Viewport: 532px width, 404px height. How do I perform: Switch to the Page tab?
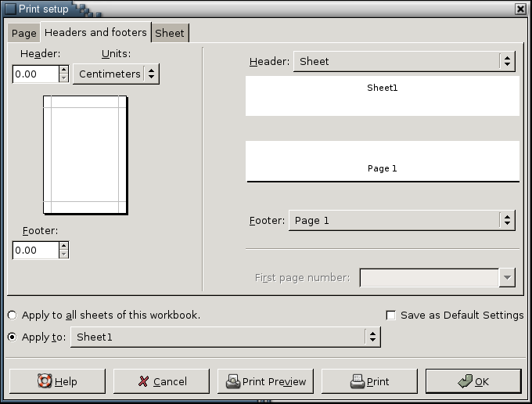pos(23,34)
